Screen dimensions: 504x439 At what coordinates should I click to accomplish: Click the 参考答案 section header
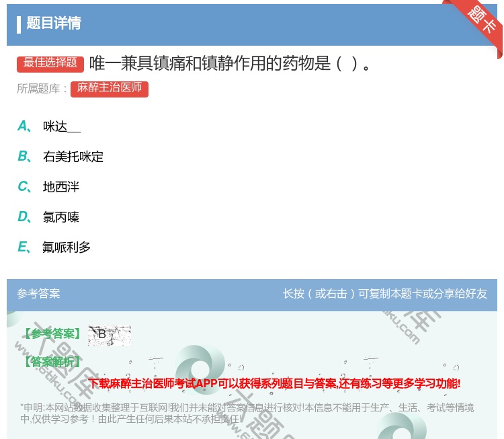tap(38, 294)
